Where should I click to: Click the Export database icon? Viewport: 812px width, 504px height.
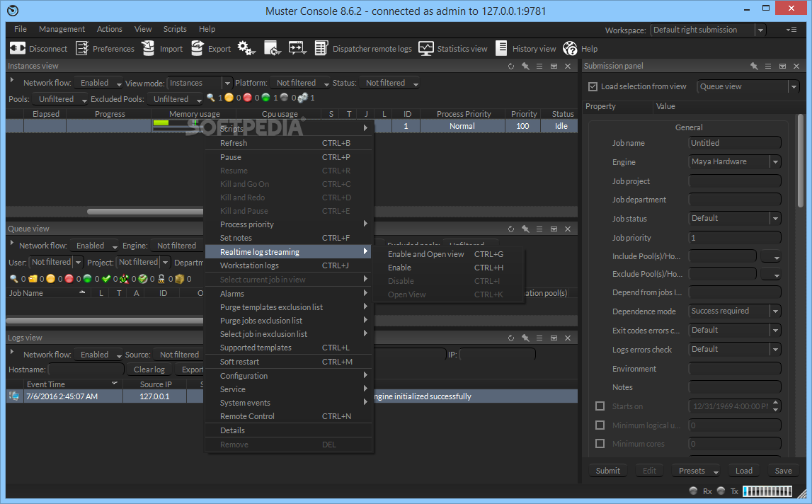[197, 48]
